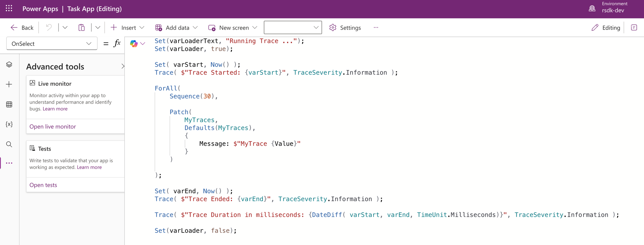Image resolution: width=644 pixels, height=245 pixels.
Task: Open the comments panel icon at top right
Action: point(634,27)
